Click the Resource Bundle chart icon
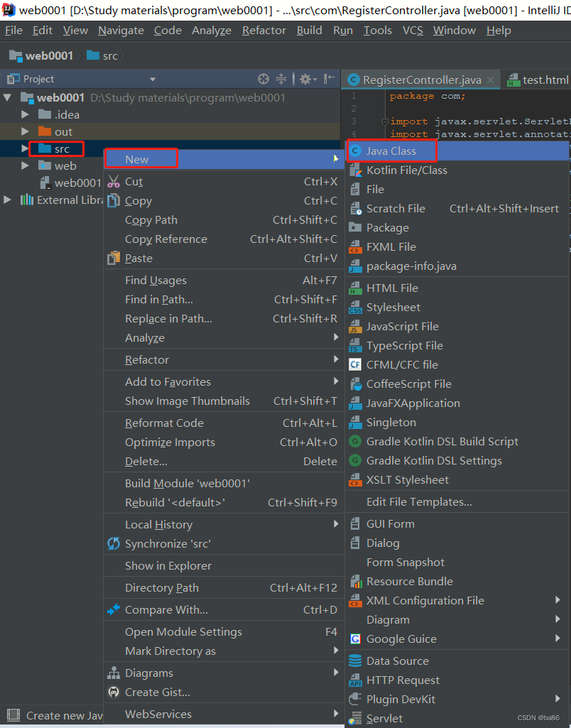 coord(355,581)
